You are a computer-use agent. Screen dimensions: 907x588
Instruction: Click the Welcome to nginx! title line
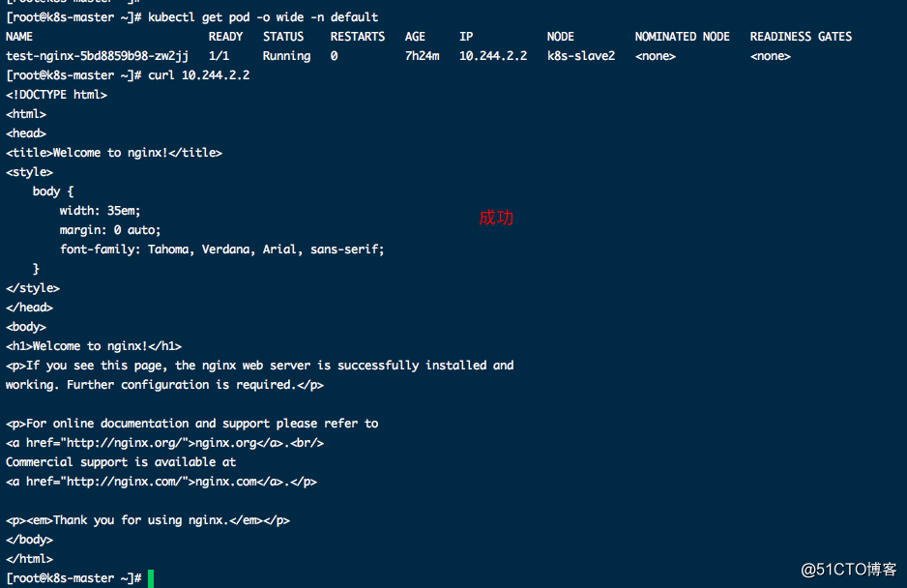pyautogui.click(x=114, y=153)
